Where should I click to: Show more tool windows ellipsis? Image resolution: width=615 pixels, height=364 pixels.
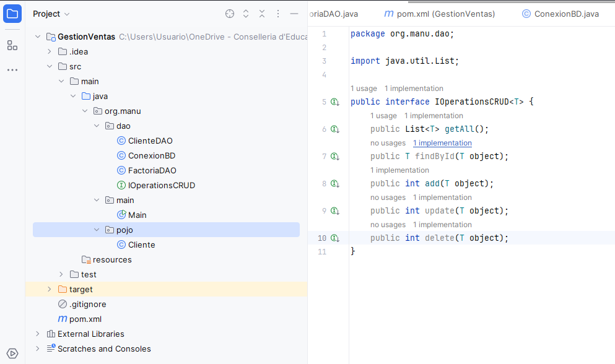pyautogui.click(x=12, y=70)
